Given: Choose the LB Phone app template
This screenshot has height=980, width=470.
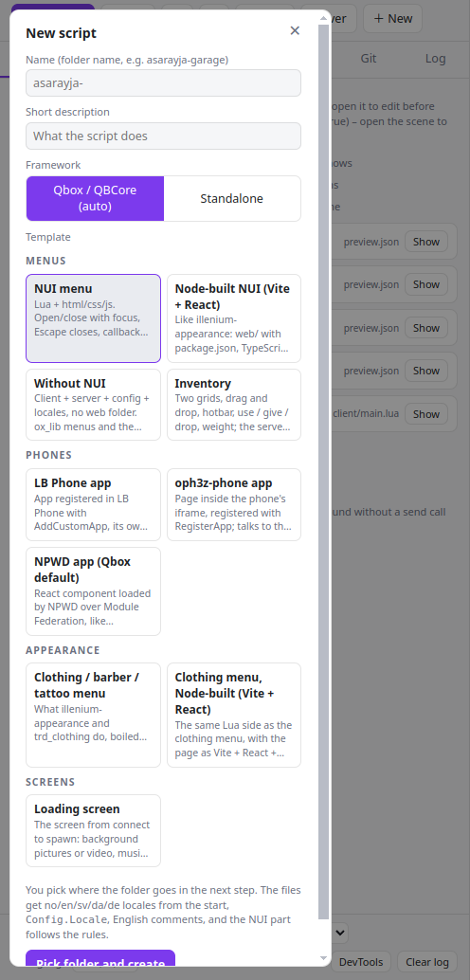Looking at the screenshot, I should (93, 504).
